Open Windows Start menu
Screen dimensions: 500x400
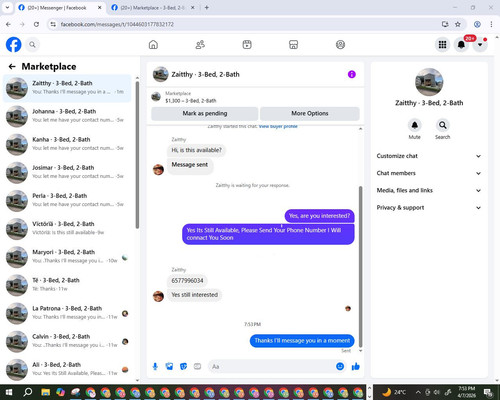click(x=9, y=392)
